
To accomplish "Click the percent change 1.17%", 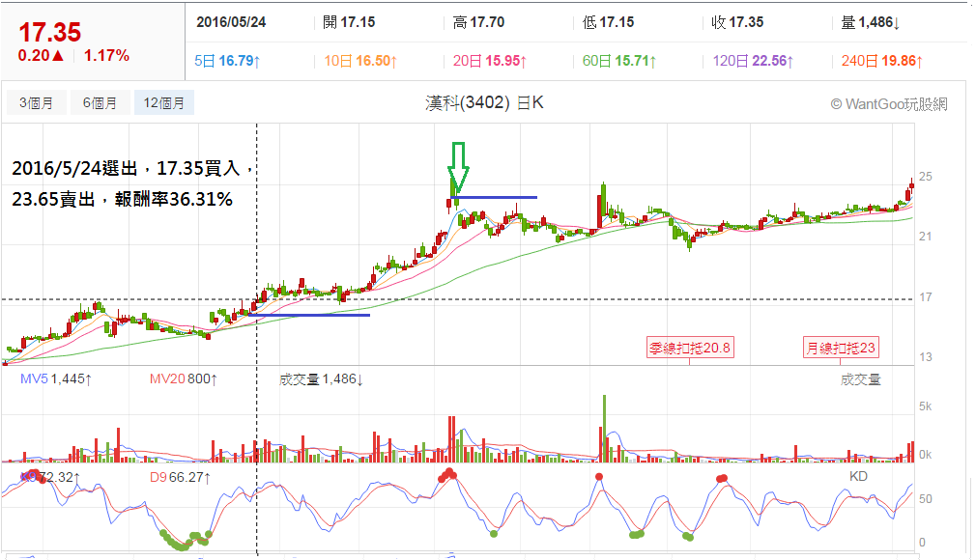I will [106, 55].
